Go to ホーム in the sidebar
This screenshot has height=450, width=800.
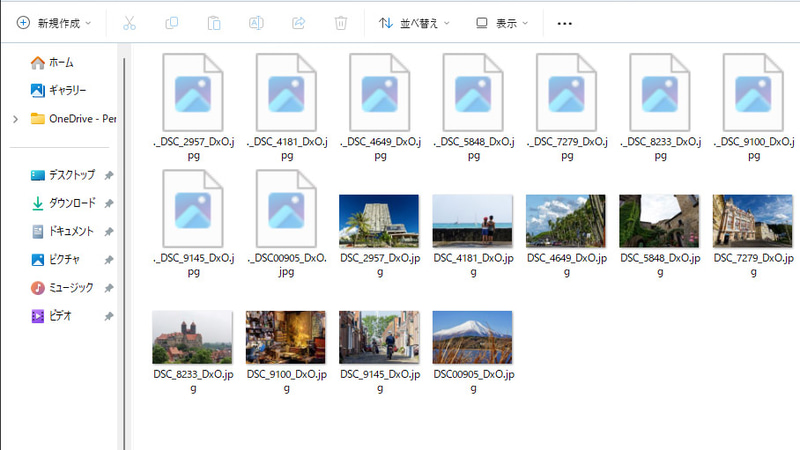click(x=52, y=62)
